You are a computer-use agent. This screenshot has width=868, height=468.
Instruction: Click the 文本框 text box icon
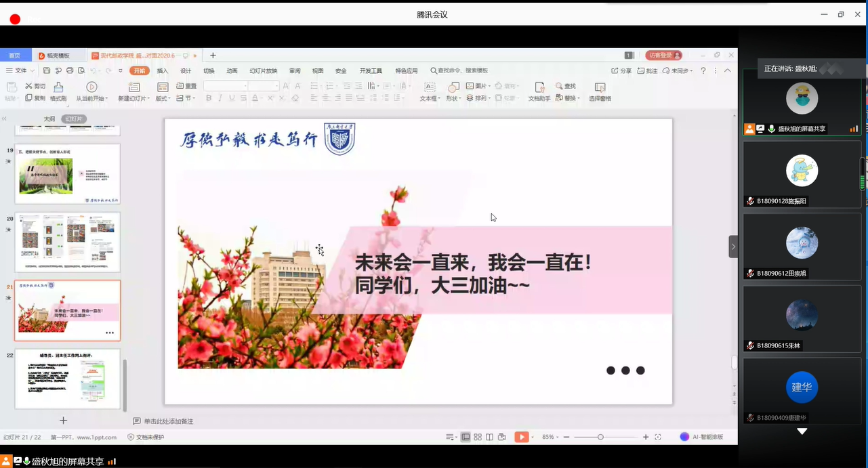429,87
